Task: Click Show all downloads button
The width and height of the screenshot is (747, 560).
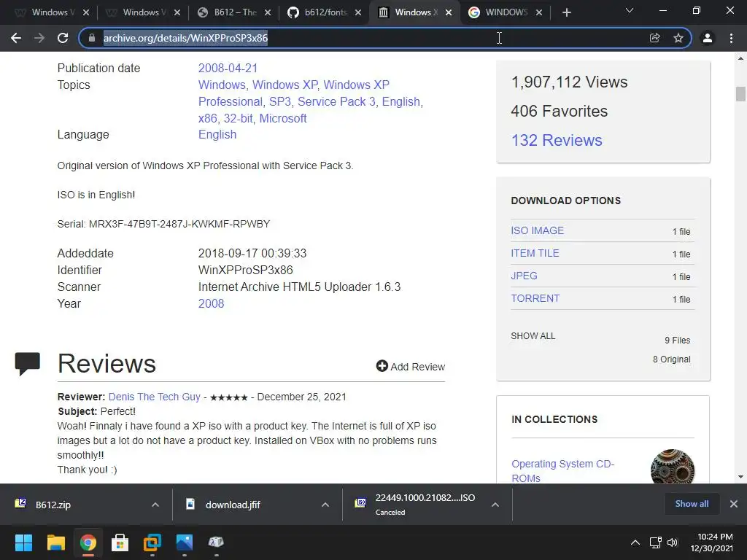Action: (692, 504)
